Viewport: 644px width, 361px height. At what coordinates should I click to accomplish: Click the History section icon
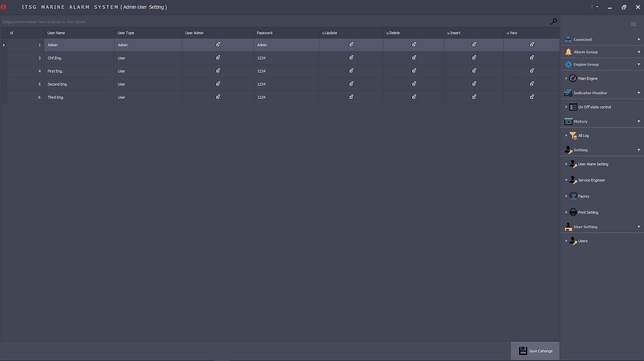click(568, 121)
